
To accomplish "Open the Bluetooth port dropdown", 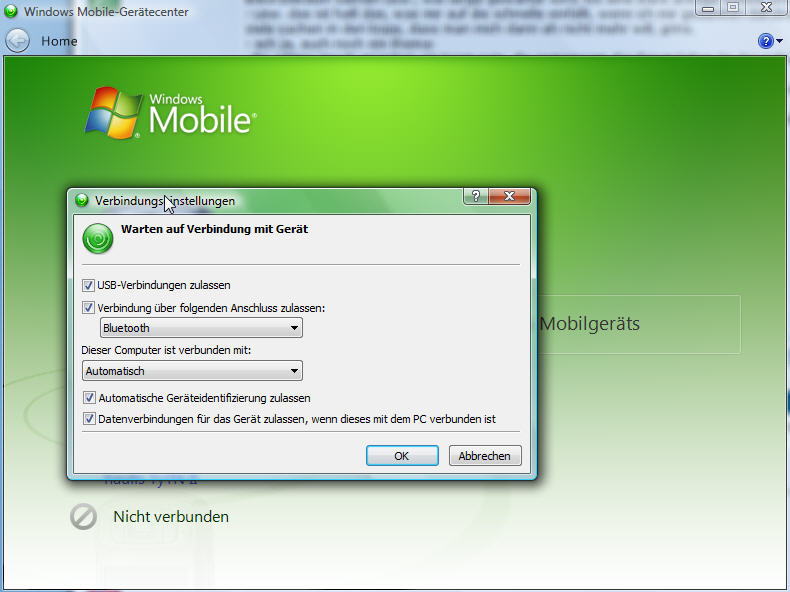I will pyautogui.click(x=202, y=328).
